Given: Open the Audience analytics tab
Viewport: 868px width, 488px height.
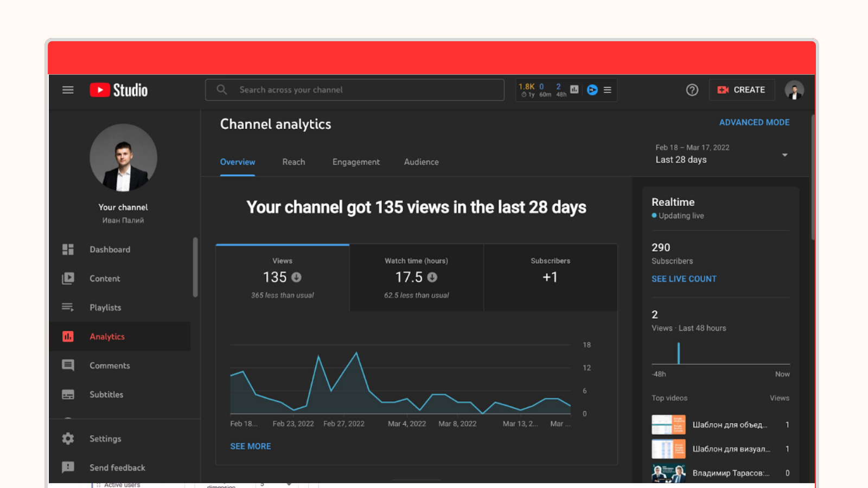Looking at the screenshot, I should 421,162.
